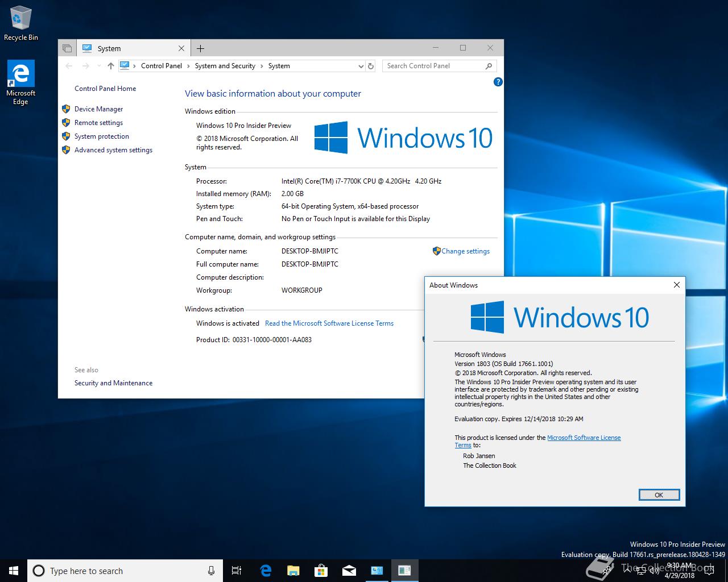Screen dimensions: 728x582
Task: Click processor Intel(R) Core(TM) i7-7700K text
Action: 361,181
